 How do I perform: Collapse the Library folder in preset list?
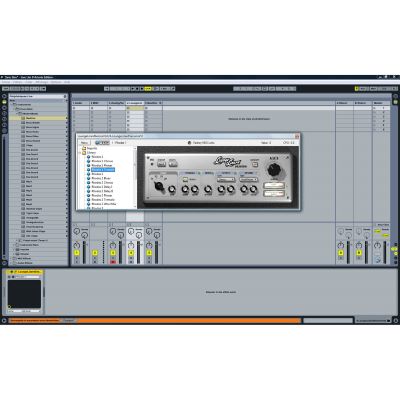click(x=80, y=152)
